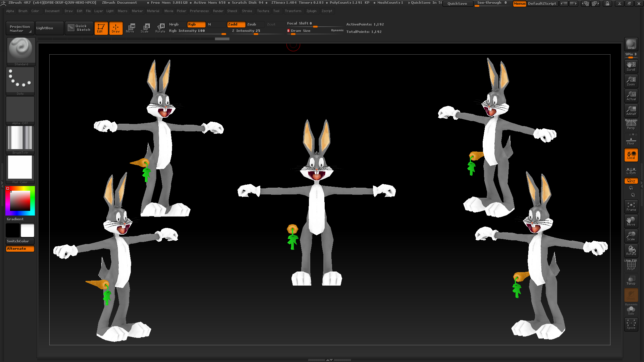Select right shelf Rotate navigation icon
644x362 pixels.
click(x=631, y=251)
